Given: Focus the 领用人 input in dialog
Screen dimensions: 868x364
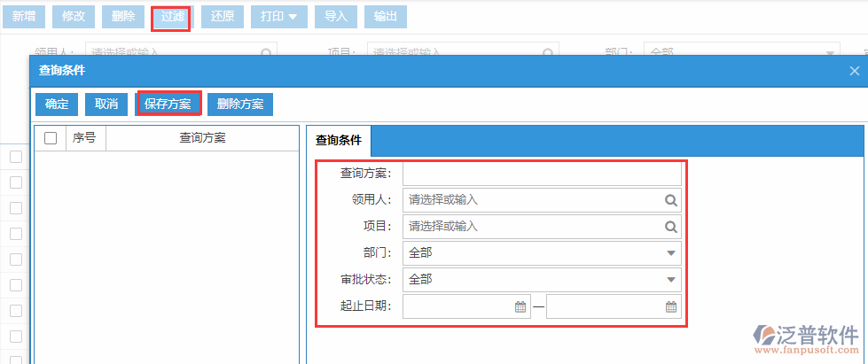Looking at the screenshot, I should tap(542, 200).
